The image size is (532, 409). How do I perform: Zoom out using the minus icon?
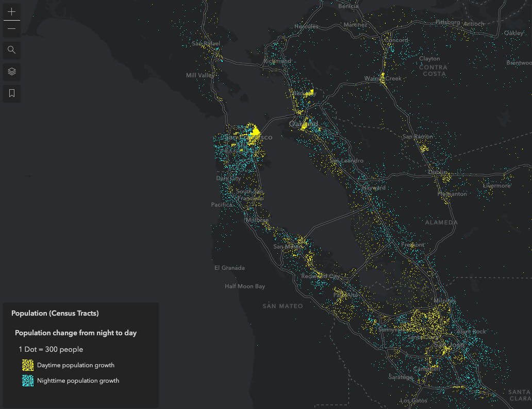tap(11, 28)
